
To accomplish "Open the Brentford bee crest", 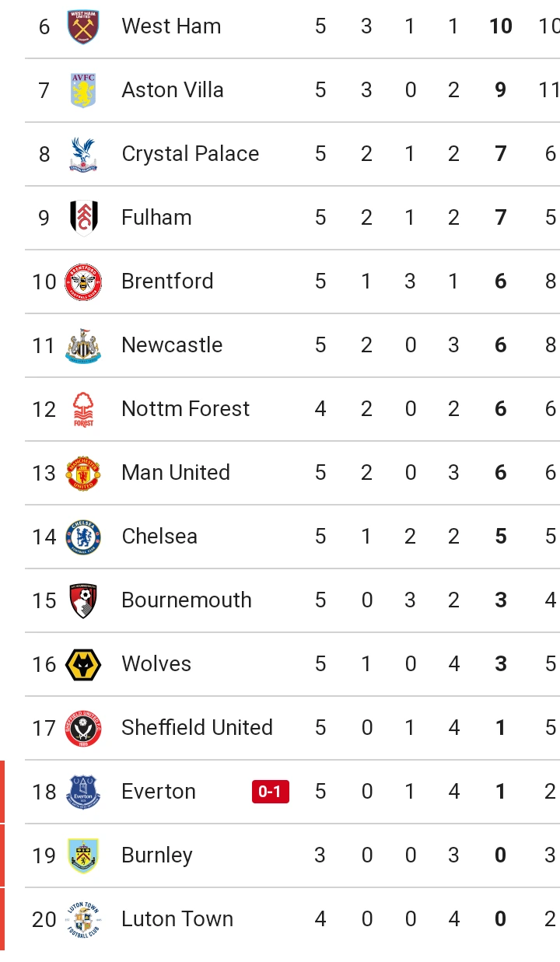I will (83, 282).
